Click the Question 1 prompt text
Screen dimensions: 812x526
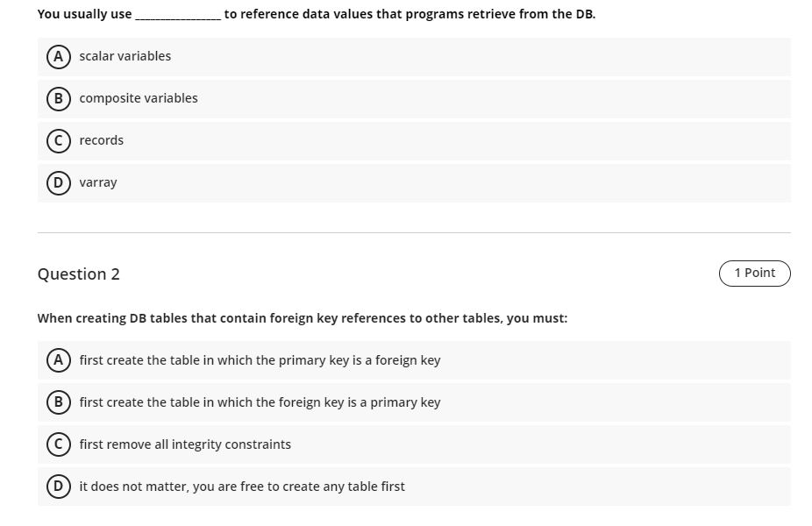(316, 13)
